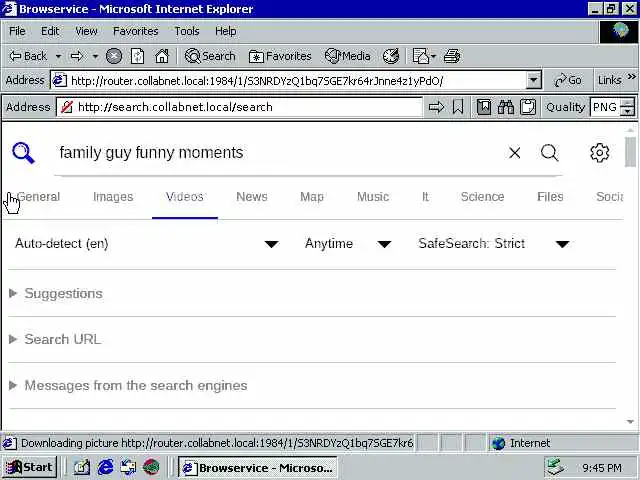Open the Media toolbar button
The width and height of the screenshot is (640, 480).
[x=348, y=56]
